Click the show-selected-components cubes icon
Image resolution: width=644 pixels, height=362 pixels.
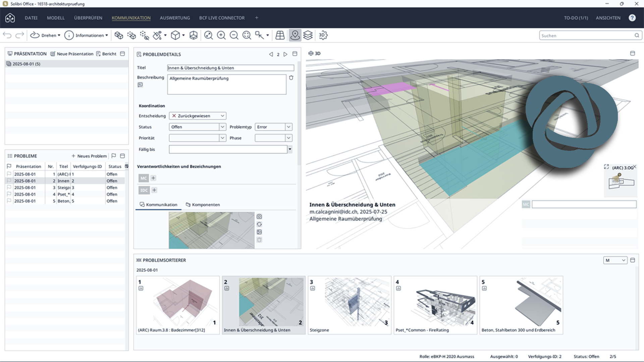(x=119, y=35)
